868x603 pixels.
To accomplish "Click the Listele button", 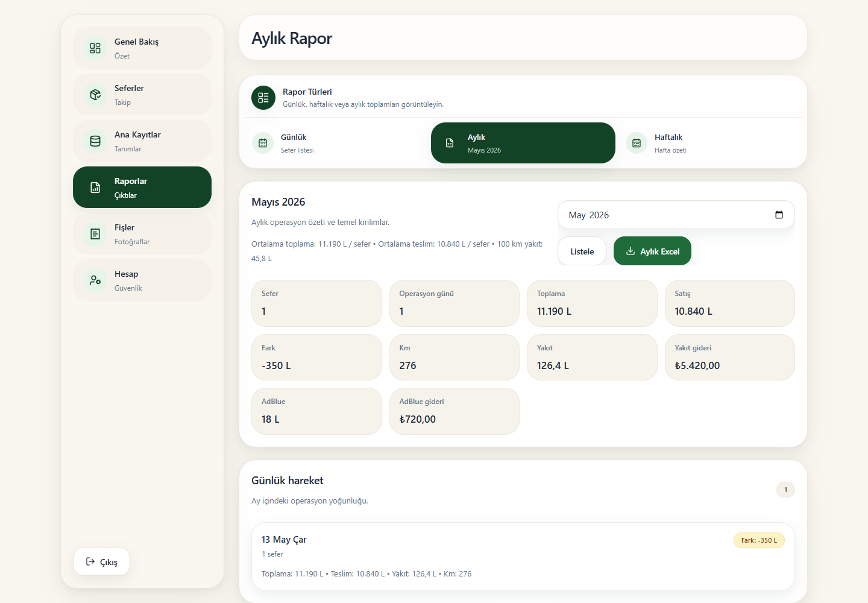I will (x=582, y=251).
